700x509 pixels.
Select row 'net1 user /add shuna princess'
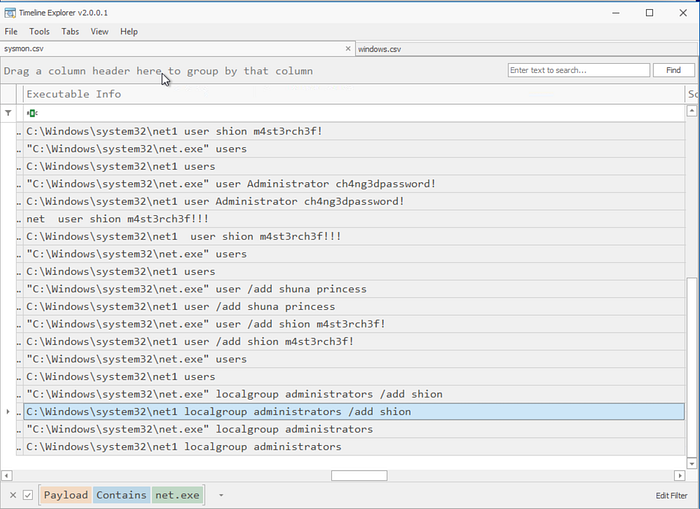[354, 307]
